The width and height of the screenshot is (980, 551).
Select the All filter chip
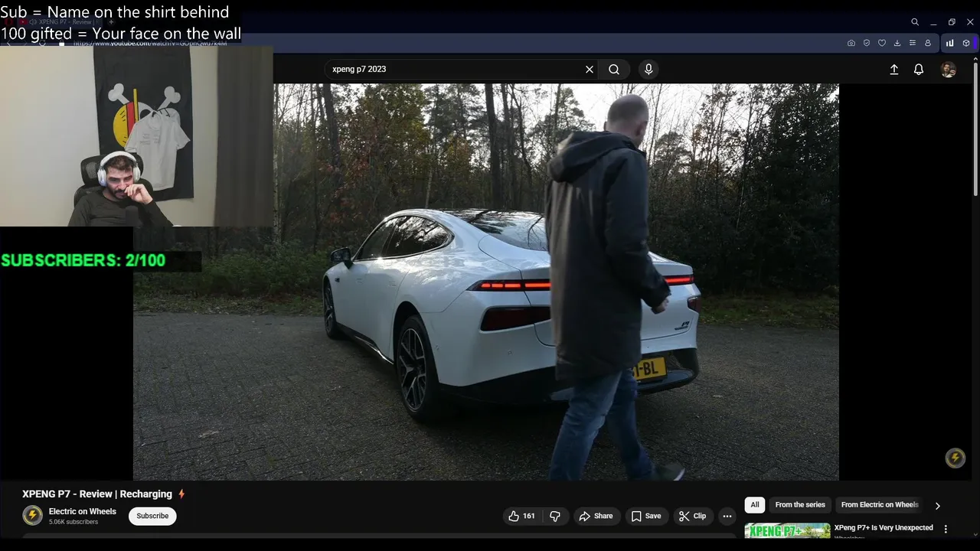(x=755, y=505)
